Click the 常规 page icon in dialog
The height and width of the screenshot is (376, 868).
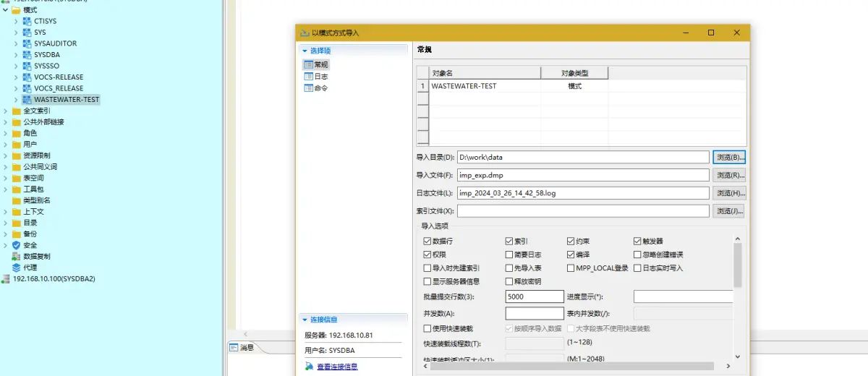click(308, 64)
